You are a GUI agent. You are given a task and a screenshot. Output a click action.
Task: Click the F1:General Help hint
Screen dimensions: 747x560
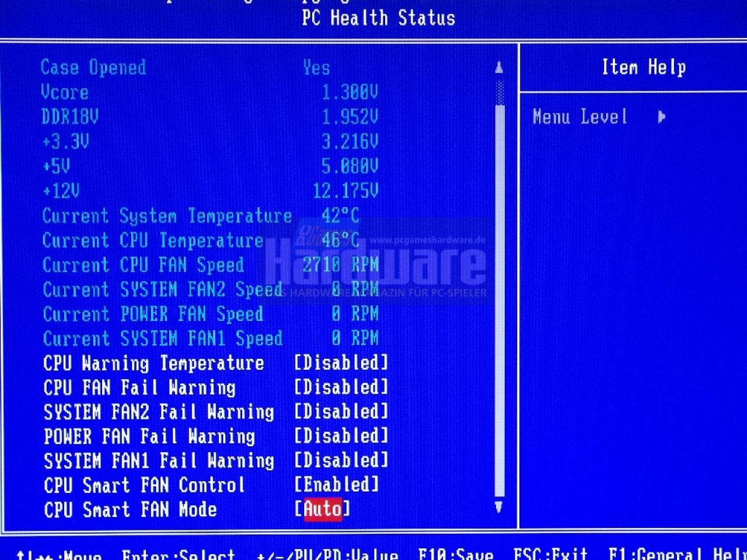pos(677,553)
